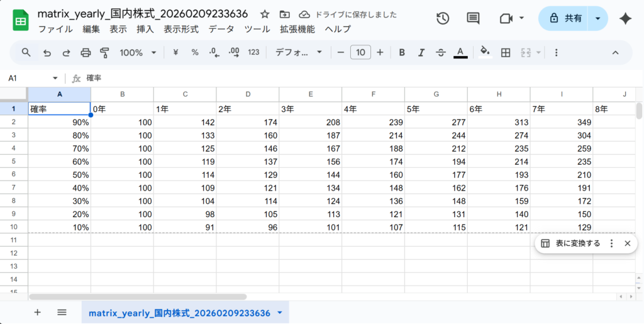The width and height of the screenshot is (644, 324).
Task: Click the 表に変換する button
Action: pos(571,243)
